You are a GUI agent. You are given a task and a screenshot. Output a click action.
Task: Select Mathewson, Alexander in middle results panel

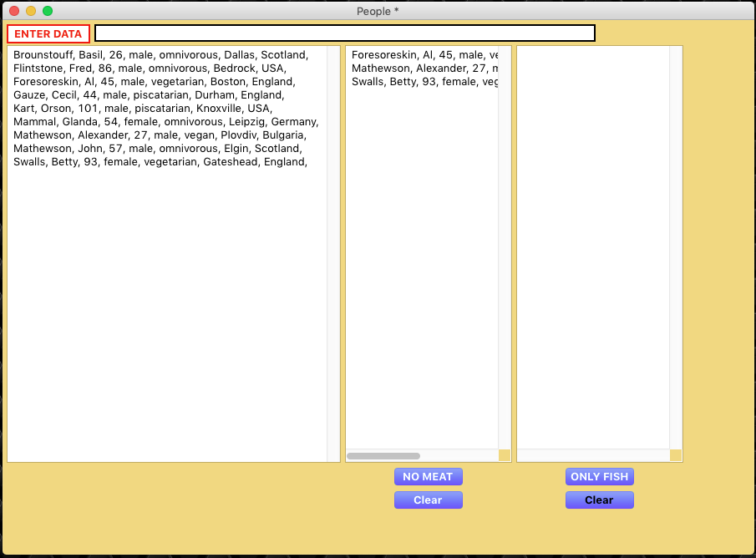tap(424, 68)
